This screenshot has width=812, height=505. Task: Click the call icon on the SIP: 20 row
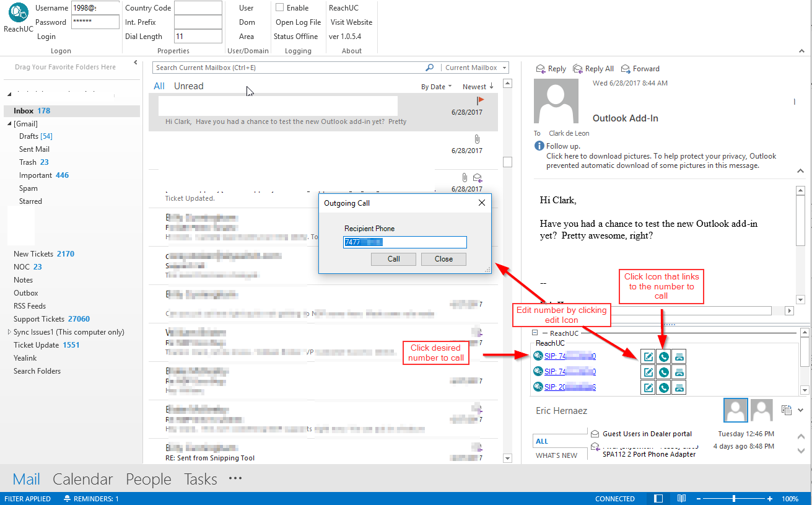(x=664, y=387)
